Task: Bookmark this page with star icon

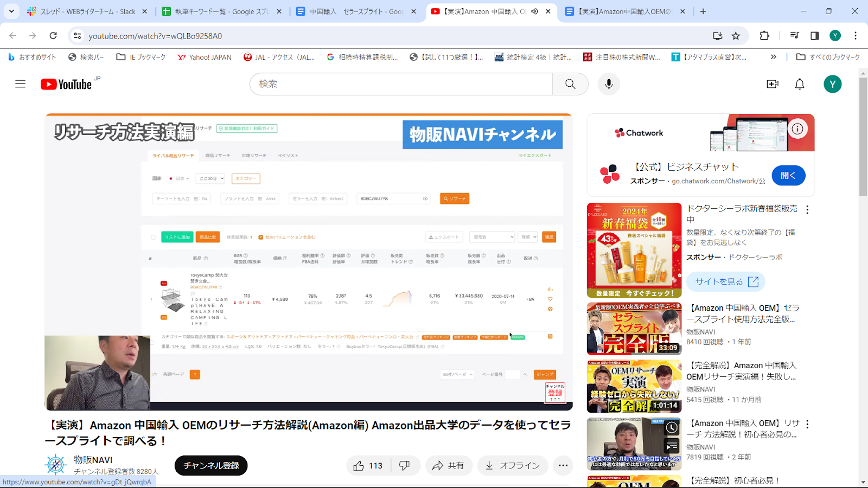Action: tap(736, 36)
